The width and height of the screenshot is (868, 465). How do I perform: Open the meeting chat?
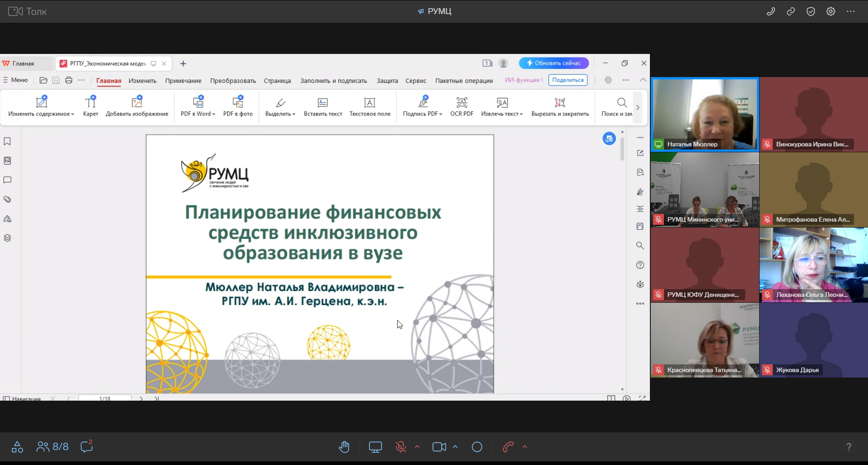coord(86,447)
